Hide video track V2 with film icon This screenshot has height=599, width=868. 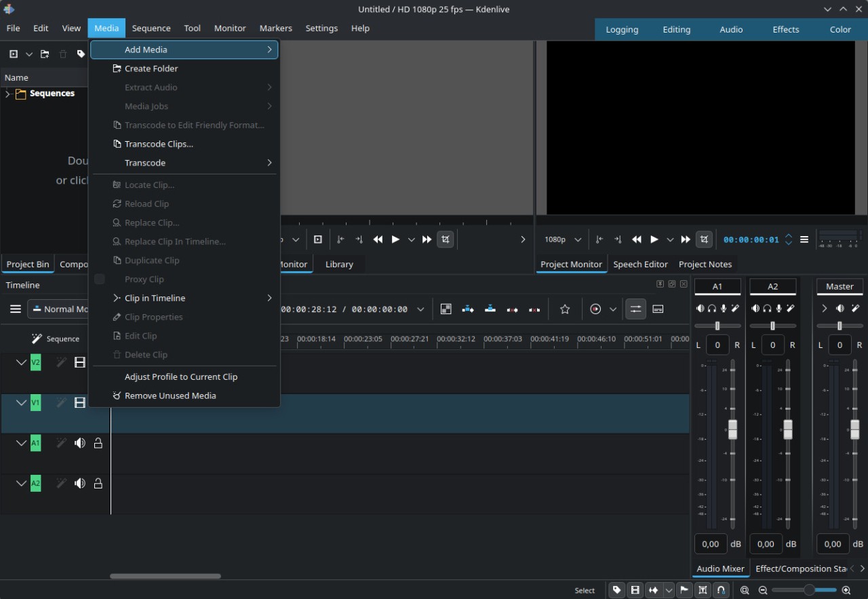pos(80,363)
